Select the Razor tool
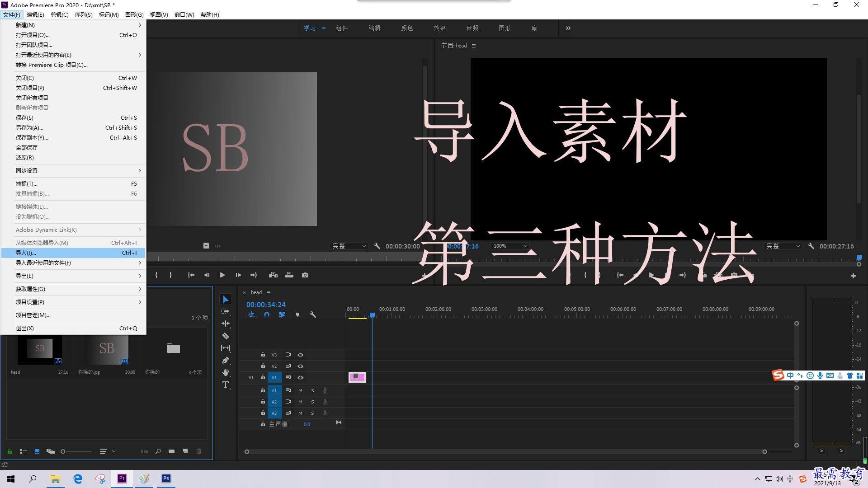The width and height of the screenshot is (868, 488). [226, 336]
